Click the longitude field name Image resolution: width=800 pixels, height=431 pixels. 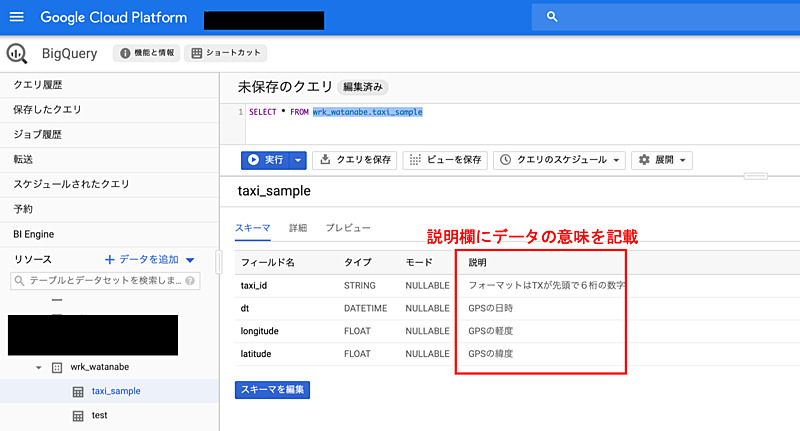click(x=259, y=332)
